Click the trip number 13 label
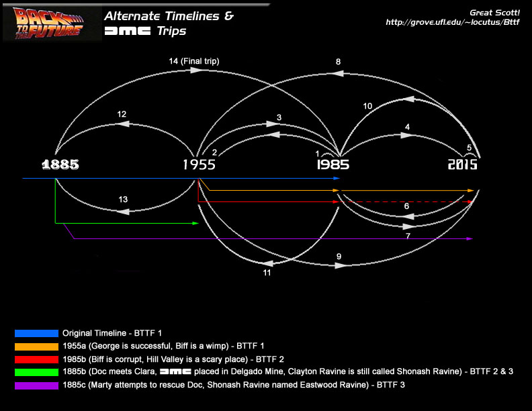Viewport: 532px width, 411px height. point(123,199)
